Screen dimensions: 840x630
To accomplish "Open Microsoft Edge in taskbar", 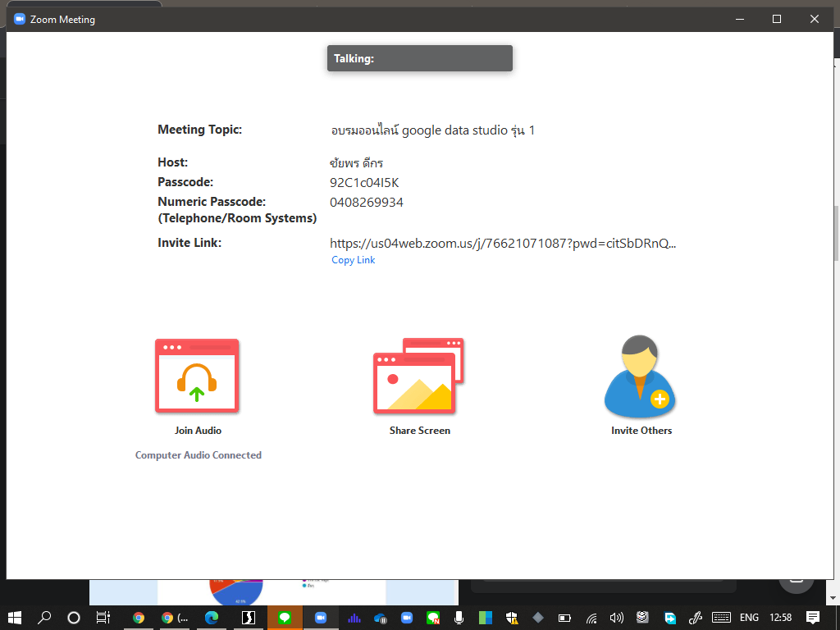I will pyautogui.click(x=212, y=618).
